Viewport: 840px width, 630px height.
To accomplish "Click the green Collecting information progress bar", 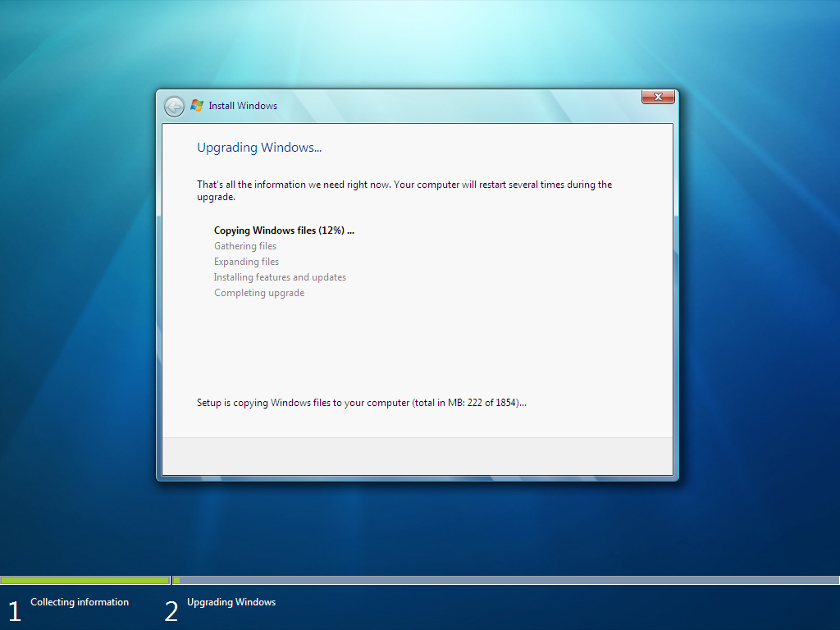I will tap(85, 580).
